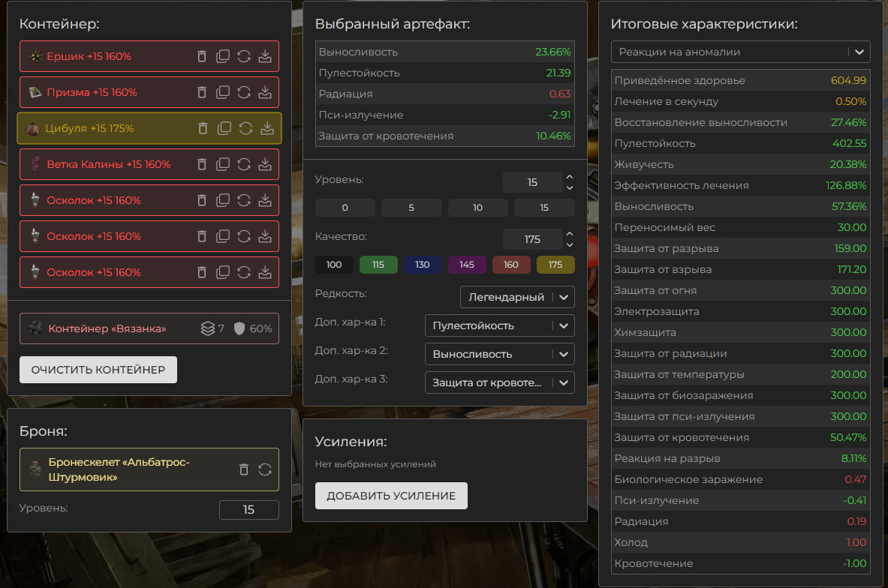The height and width of the screenshot is (588, 888).
Task: Open the Редкость dropdown set to Легендарный
Action: (517, 297)
